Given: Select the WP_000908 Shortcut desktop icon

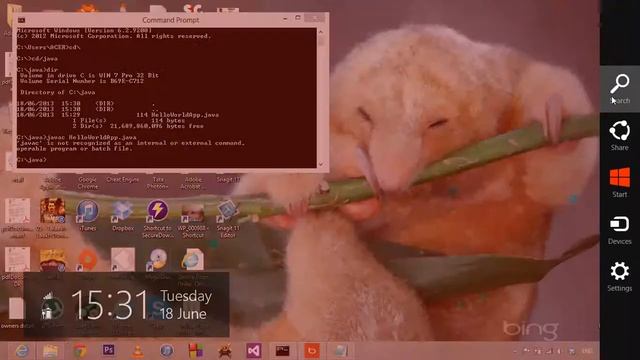Looking at the screenshot, I should coord(193,219).
